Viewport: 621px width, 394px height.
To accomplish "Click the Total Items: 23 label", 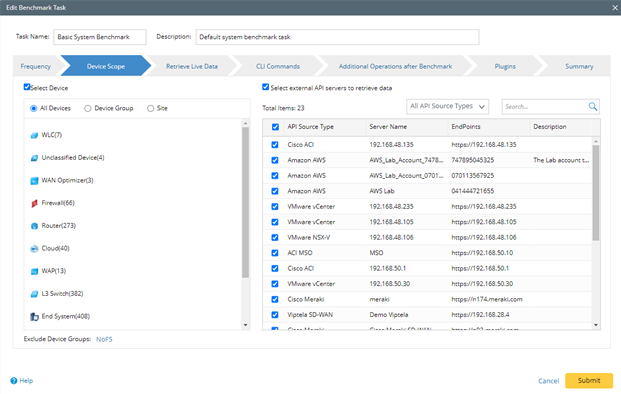I will (x=283, y=108).
